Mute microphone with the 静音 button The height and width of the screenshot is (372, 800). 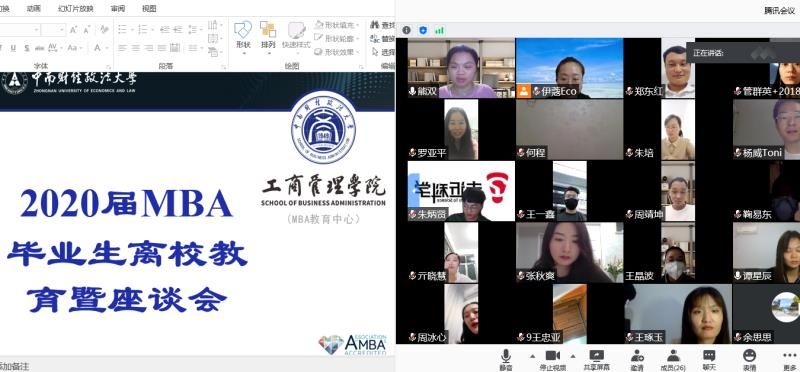click(506, 359)
